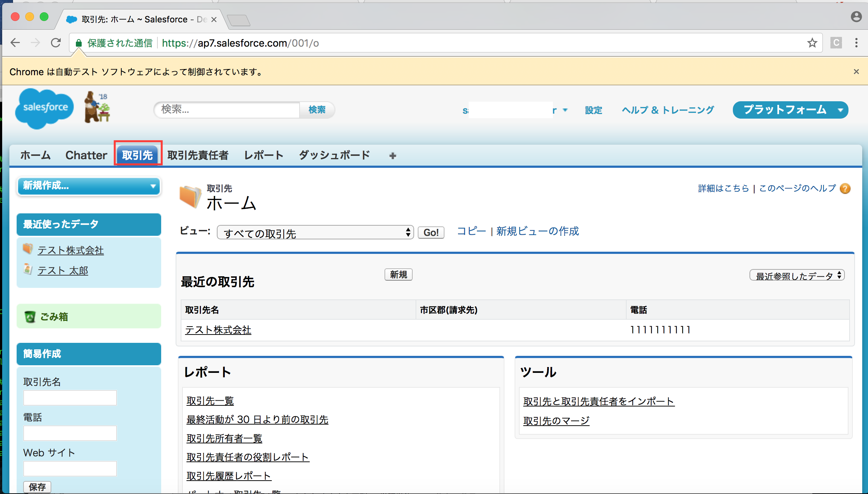
Task: Click the 電話 input field in 簡易作成
Action: coord(70,433)
